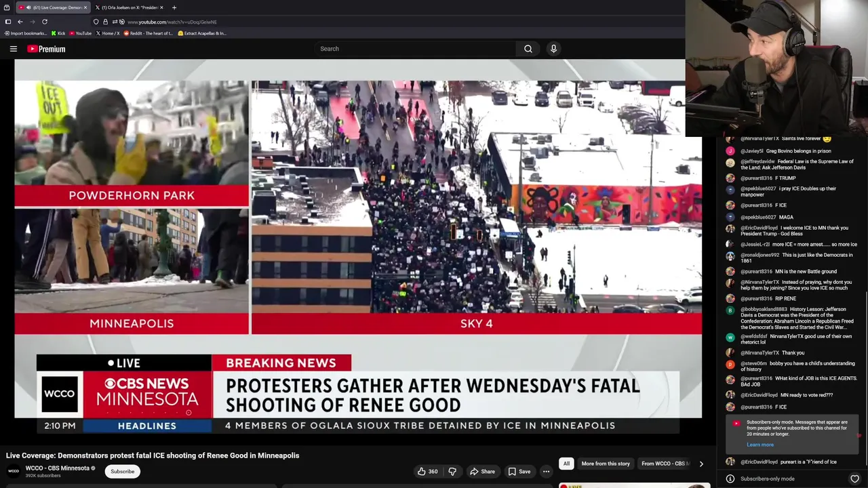Focus the YouTube search field
Viewport: 868px width, 488px height.
click(415, 49)
